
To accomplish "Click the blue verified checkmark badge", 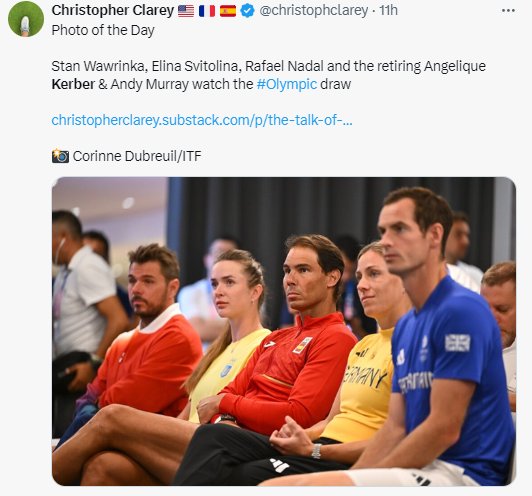I will (x=247, y=11).
